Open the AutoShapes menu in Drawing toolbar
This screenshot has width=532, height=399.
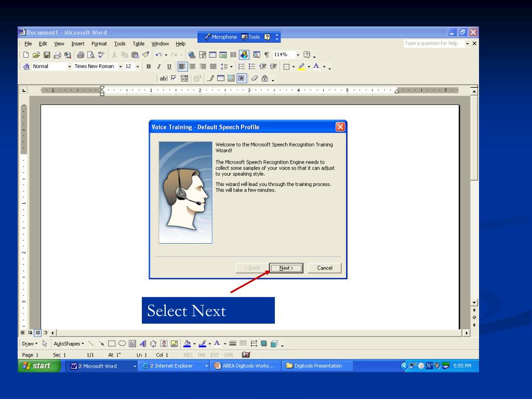(69, 344)
